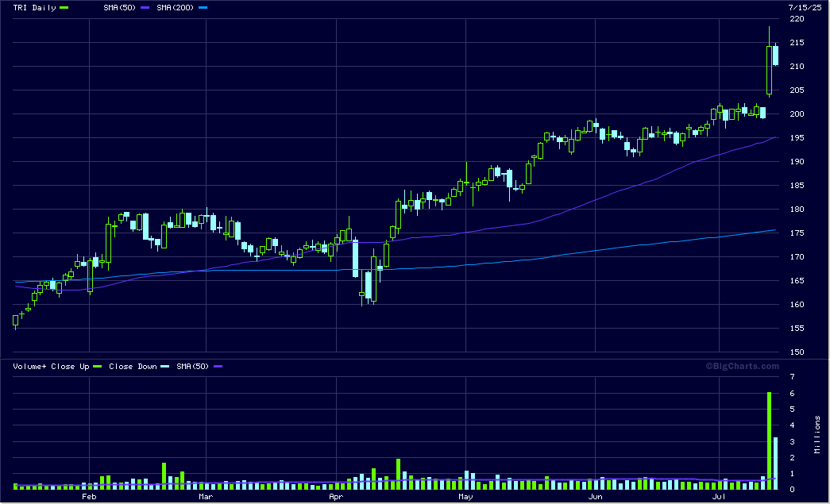The width and height of the screenshot is (830, 504).
Task: Click the blue swatch beside SMA(200)
Action: pos(203,8)
